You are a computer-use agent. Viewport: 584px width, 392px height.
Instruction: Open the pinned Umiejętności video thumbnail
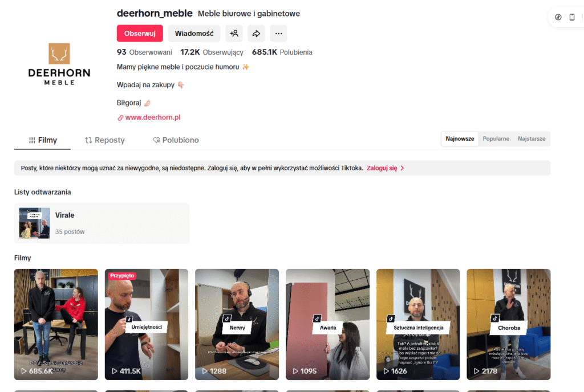(x=147, y=324)
